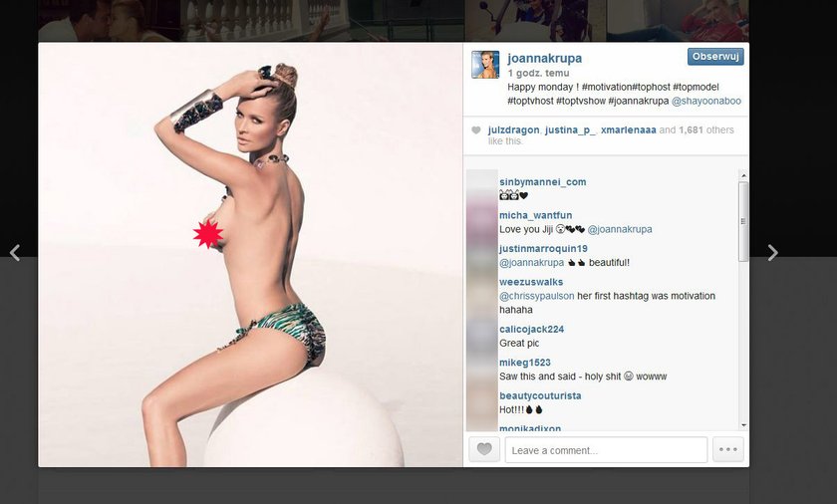Click the Obserwuj follow button
The image size is (837, 504).
[715, 57]
